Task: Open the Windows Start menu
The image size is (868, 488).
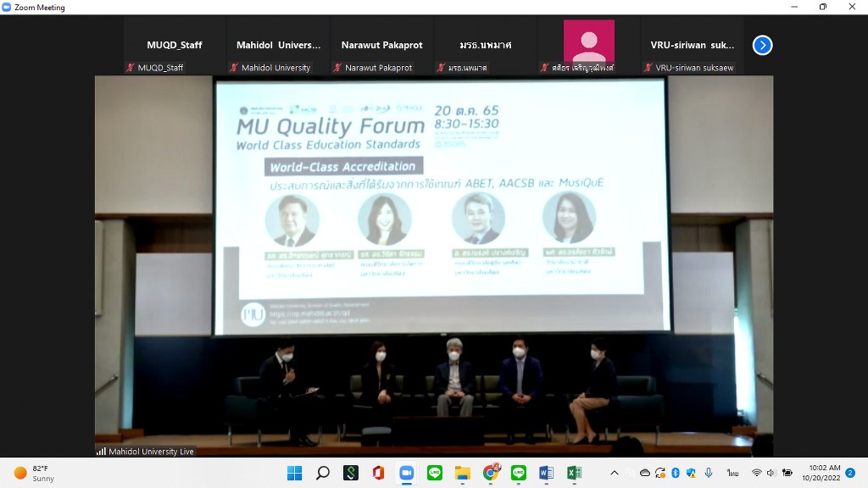Action: point(294,473)
